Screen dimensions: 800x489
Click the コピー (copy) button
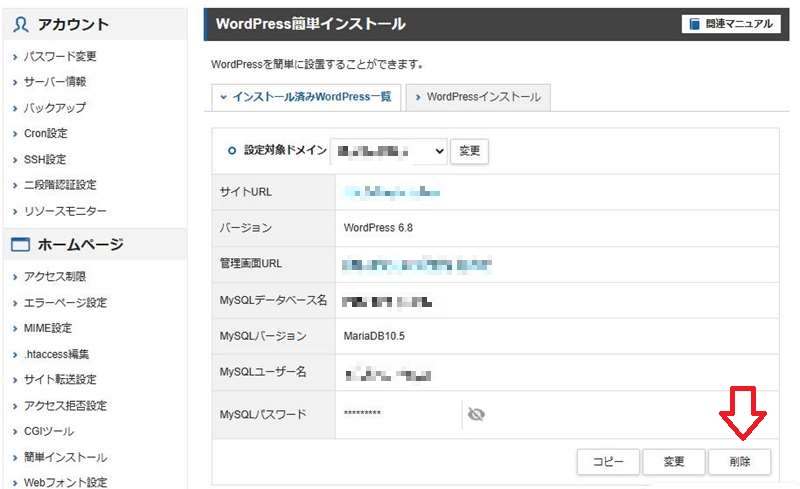[x=608, y=462]
